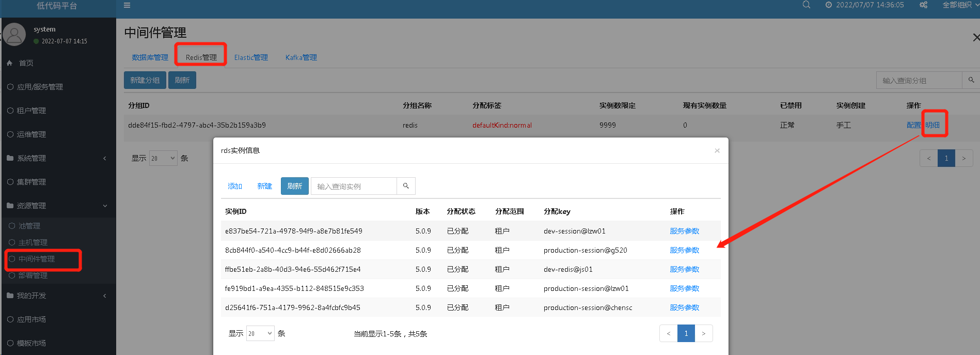Toggle the hamburger menu icon in header
980x355 pixels.
click(x=127, y=6)
